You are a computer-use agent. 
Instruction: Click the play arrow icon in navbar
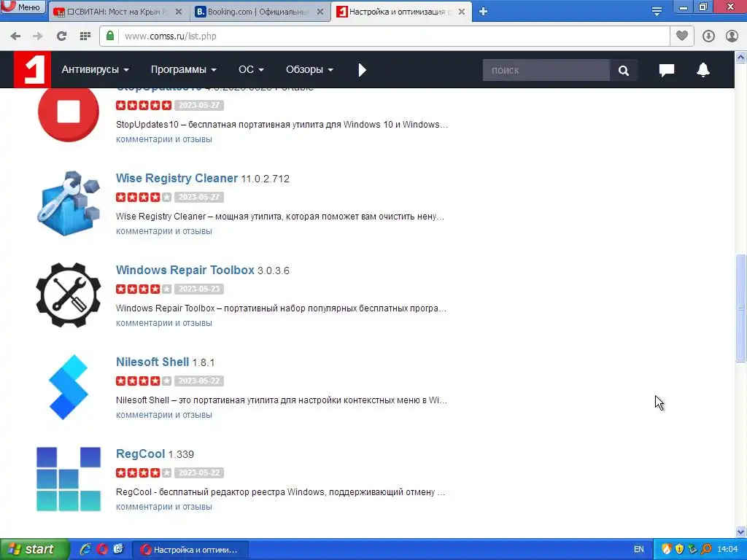(362, 70)
